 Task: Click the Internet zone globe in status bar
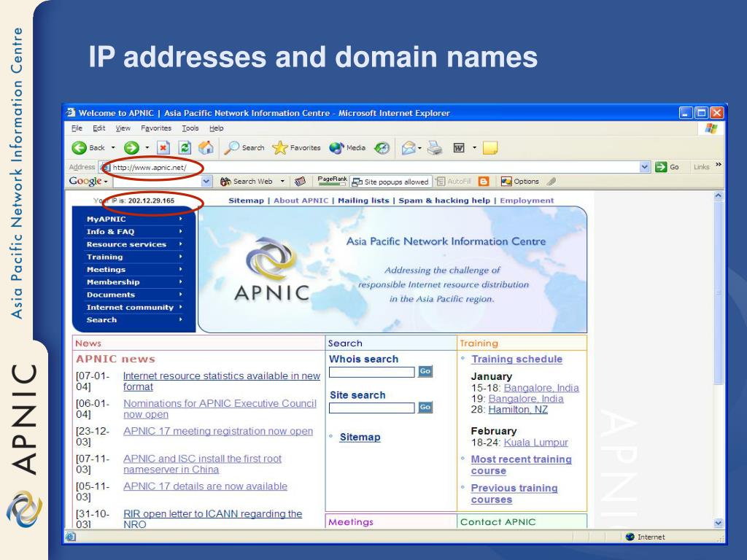(630, 537)
